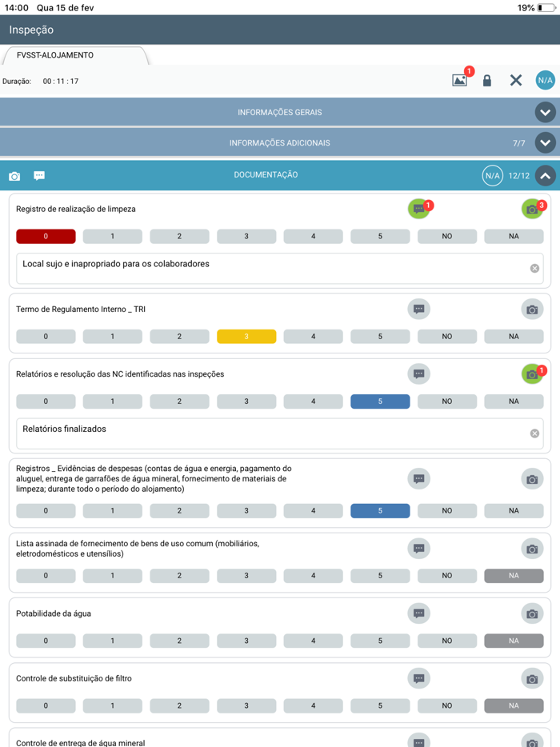Viewport: 560px width, 747px height.
Task: Open the inspection image gallery icon
Action: pos(459,80)
